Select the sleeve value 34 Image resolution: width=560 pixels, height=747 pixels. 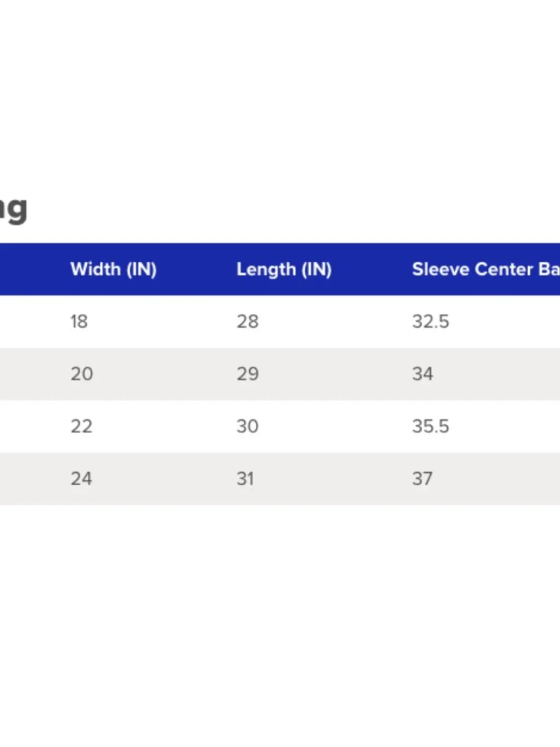(423, 374)
